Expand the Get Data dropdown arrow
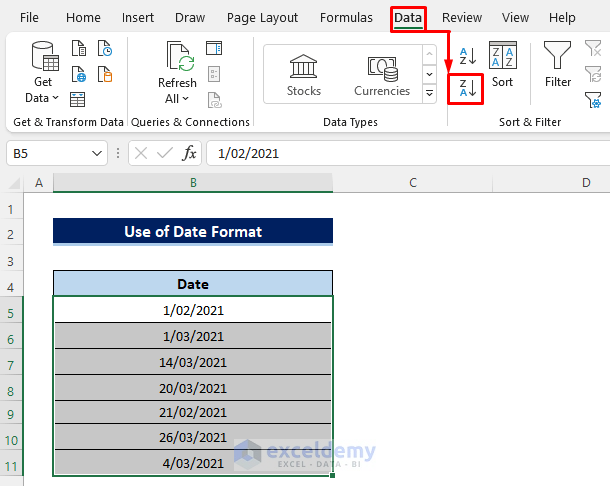This screenshot has height=486, width=610. click(x=55, y=98)
